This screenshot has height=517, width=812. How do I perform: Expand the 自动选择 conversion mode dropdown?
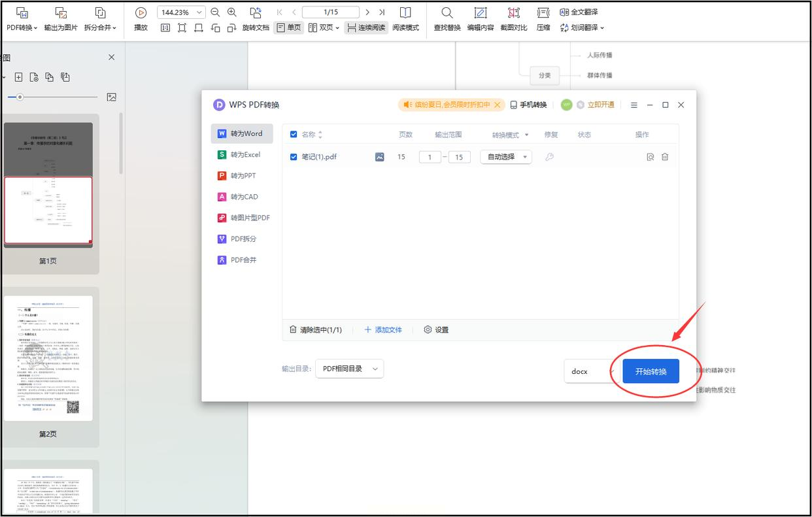pyautogui.click(x=506, y=157)
